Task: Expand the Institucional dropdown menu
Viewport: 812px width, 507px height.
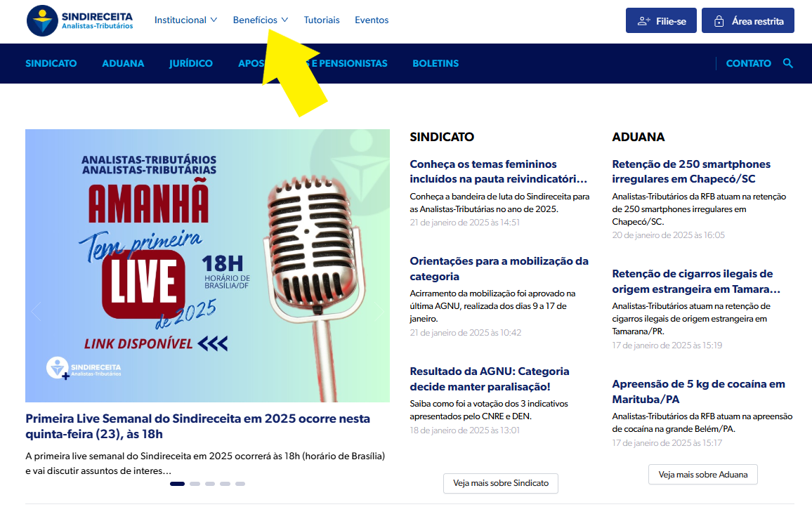Action: [x=185, y=20]
